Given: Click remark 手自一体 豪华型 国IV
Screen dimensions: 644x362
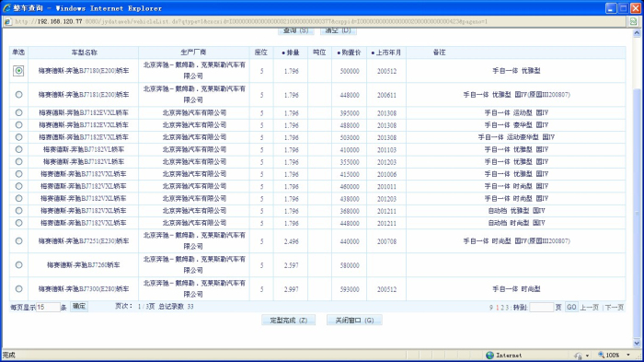Looking at the screenshot, I should [516, 125].
